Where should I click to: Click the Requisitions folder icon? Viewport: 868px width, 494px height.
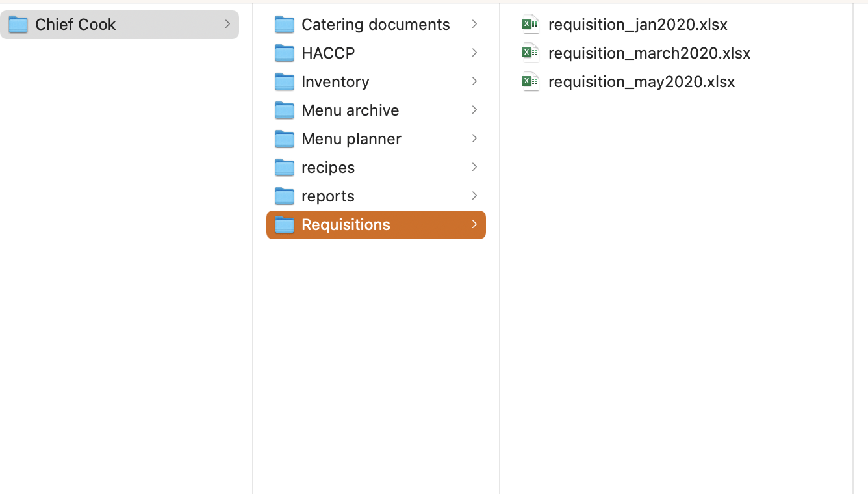coord(285,225)
